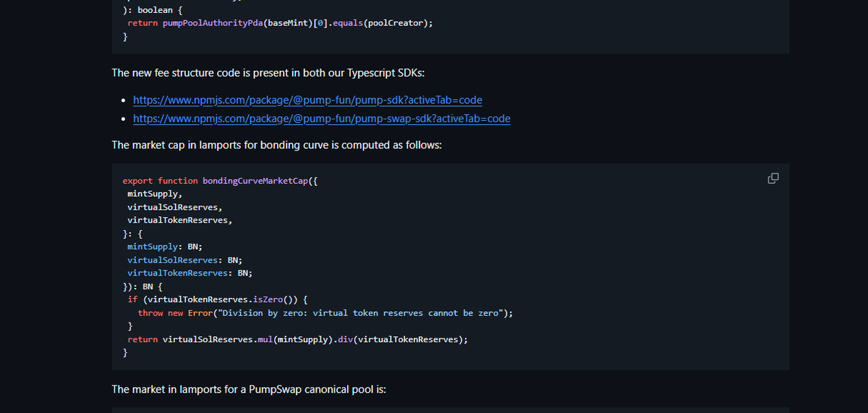Open the pump-swap-sdk npm package link
868x413 pixels.
[x=322, y=119]
